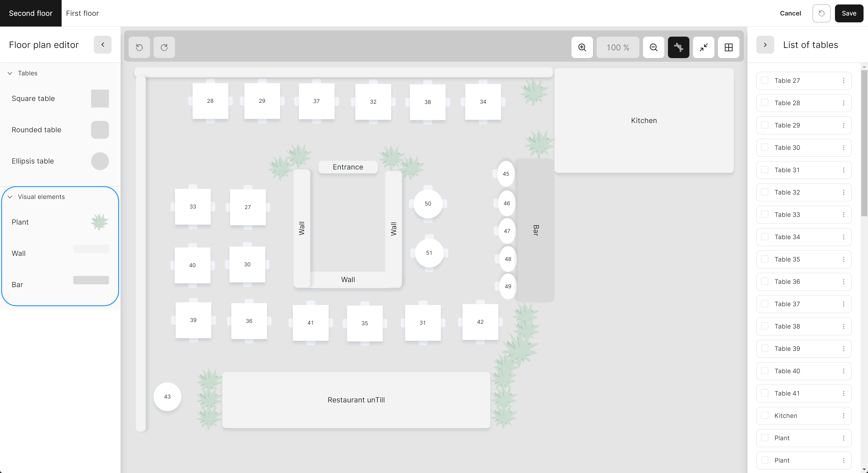Check the Table 27 checkbox

pyautogui.click(x=764, y=80)
